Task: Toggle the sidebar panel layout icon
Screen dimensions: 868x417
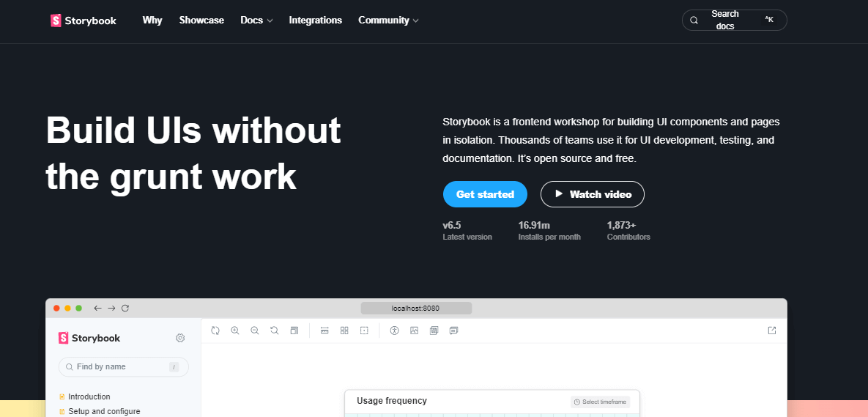Action: coord(294,331)
